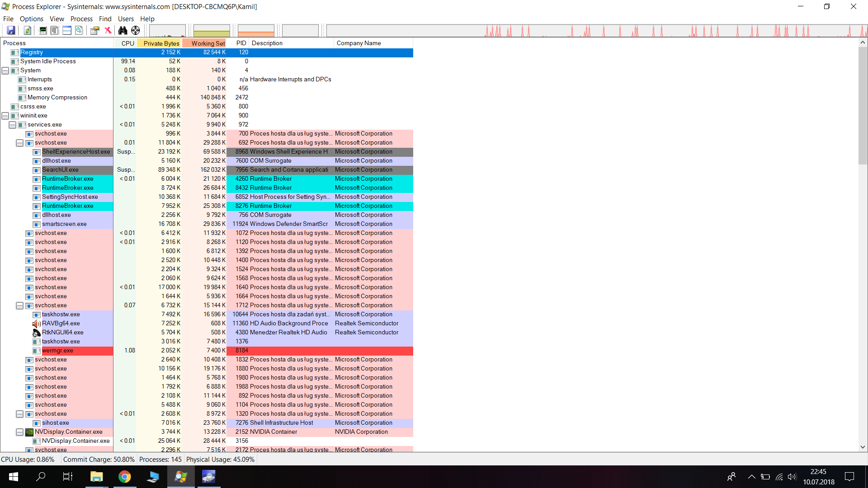
Task: Click the computer monitor app on the taskbar
Action: [153, 477]
